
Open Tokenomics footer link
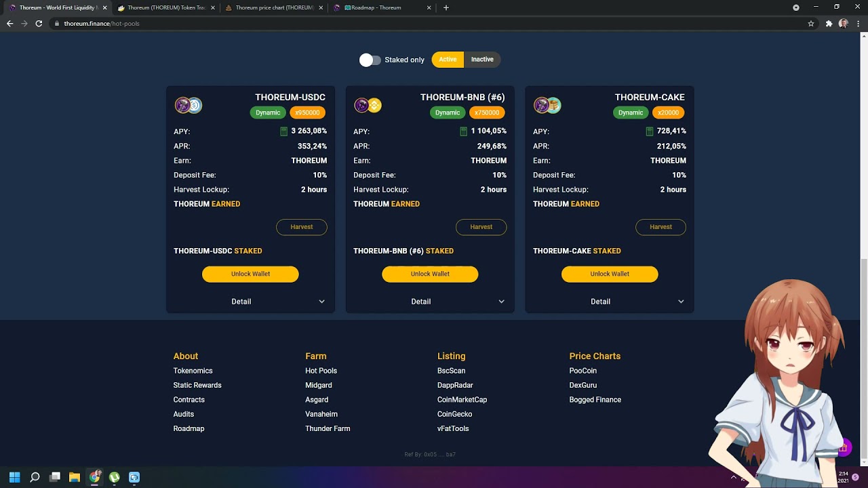193,371
